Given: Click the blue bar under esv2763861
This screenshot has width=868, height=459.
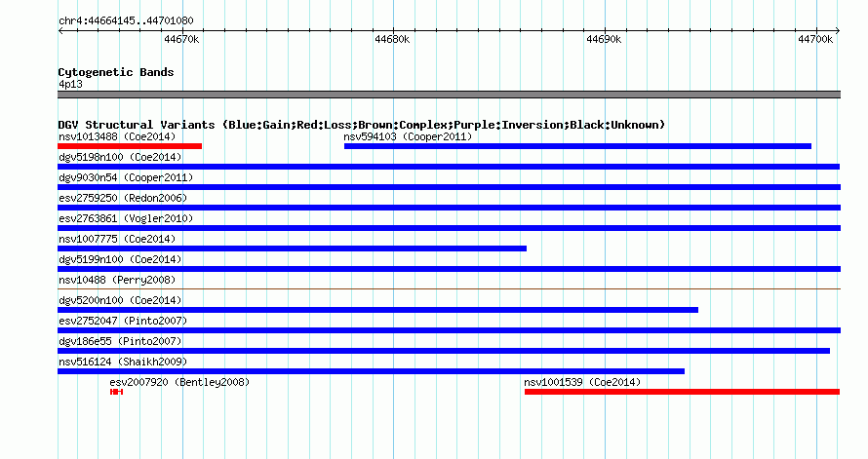Looking at the screenshot, I should coord(449,228).
